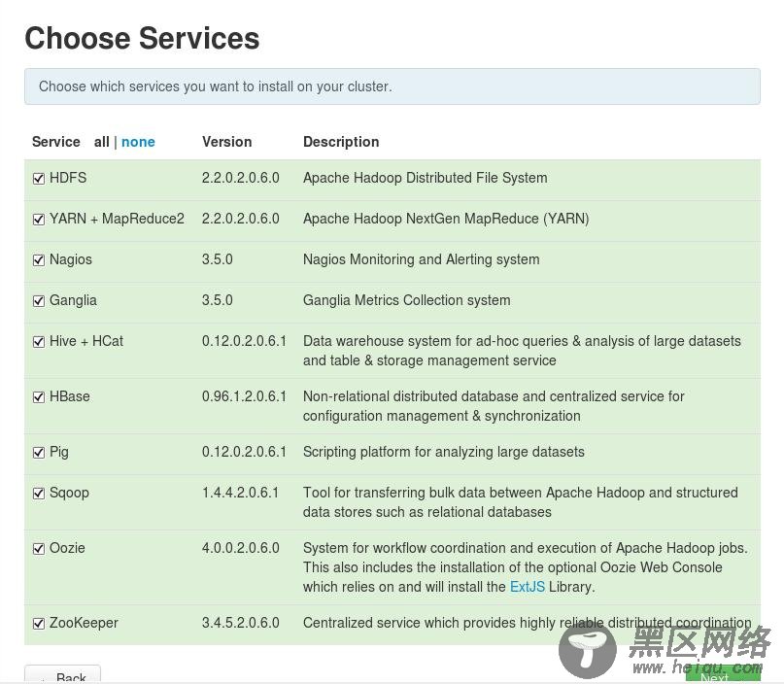Click the HDFS service name label

tap(68, 178)
